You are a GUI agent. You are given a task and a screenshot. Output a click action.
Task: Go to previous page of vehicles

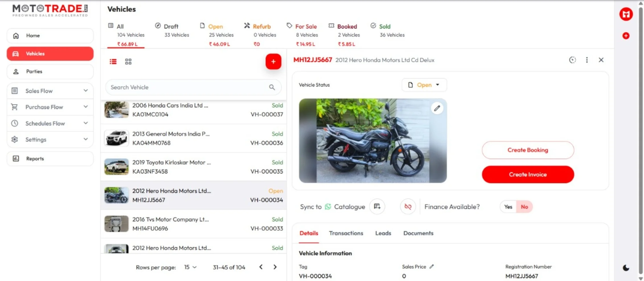point(261,267)
